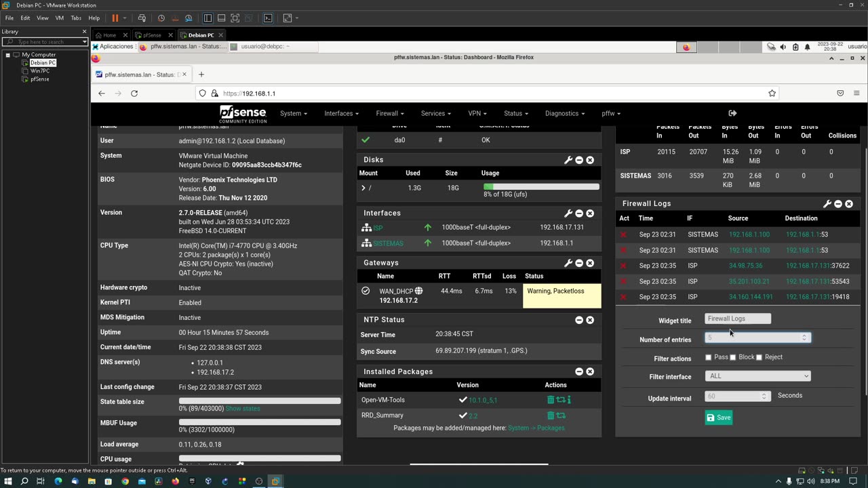Switch to VMware Home tab
The height and width of the screenshot is (488, 868).
110,35
